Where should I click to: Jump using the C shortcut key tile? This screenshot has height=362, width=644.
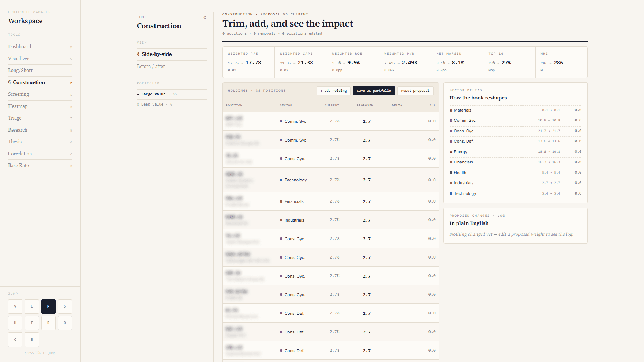point(15,340)
